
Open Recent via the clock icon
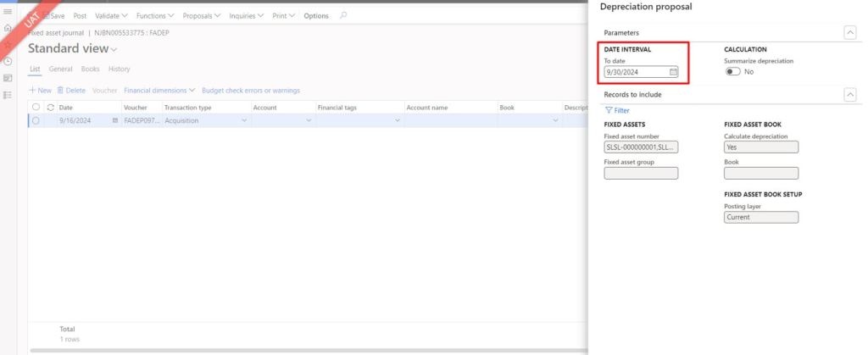tap(8, 61)
